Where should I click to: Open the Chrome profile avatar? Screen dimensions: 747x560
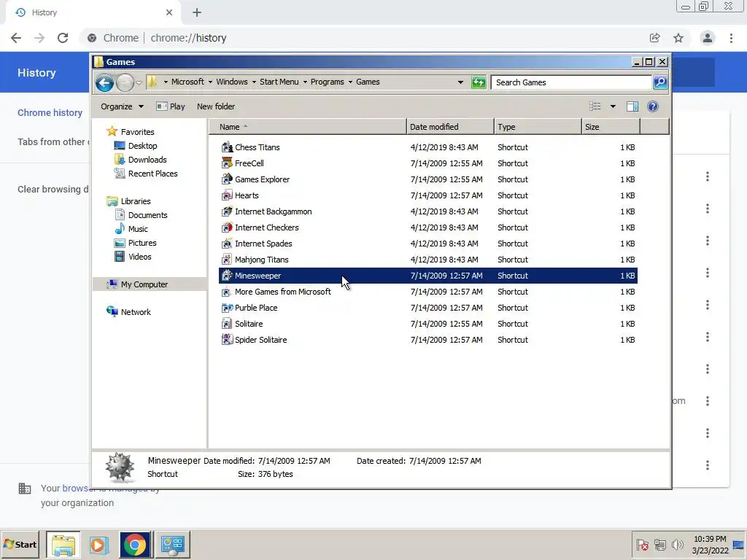point(708,38)
